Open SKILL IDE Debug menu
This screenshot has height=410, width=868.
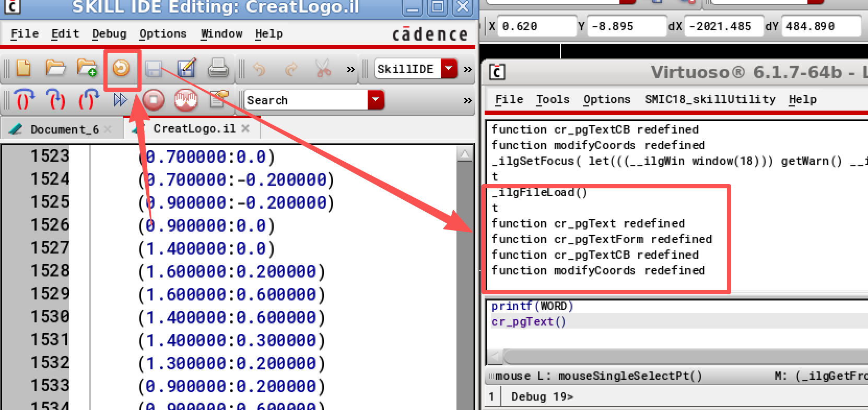(x=109, y=34)
